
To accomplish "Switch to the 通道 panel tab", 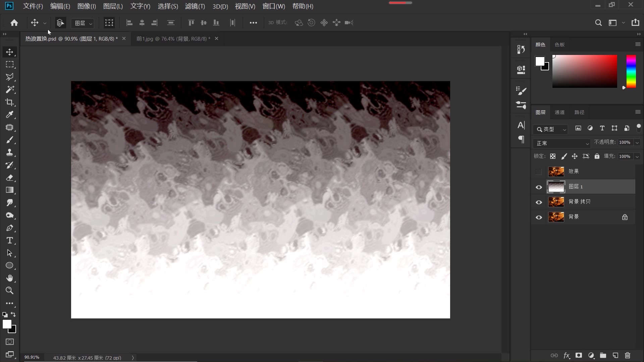I will tap(559, 112).
